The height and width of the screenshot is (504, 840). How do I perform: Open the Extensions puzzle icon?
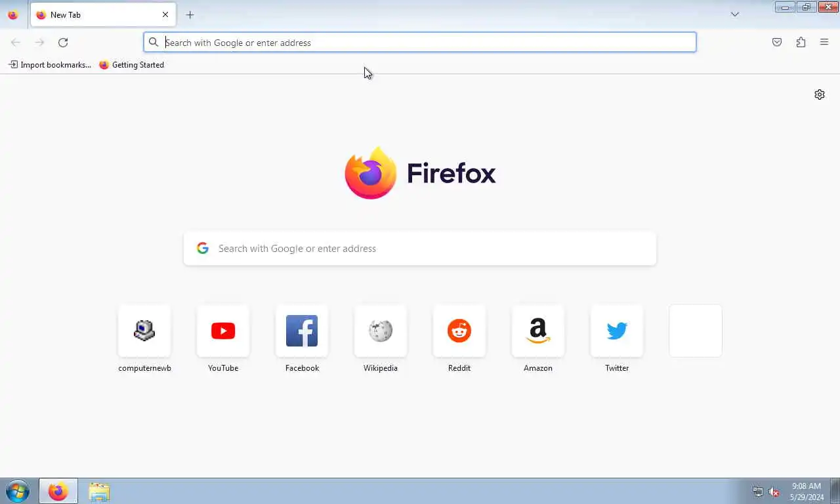point(801,43)
